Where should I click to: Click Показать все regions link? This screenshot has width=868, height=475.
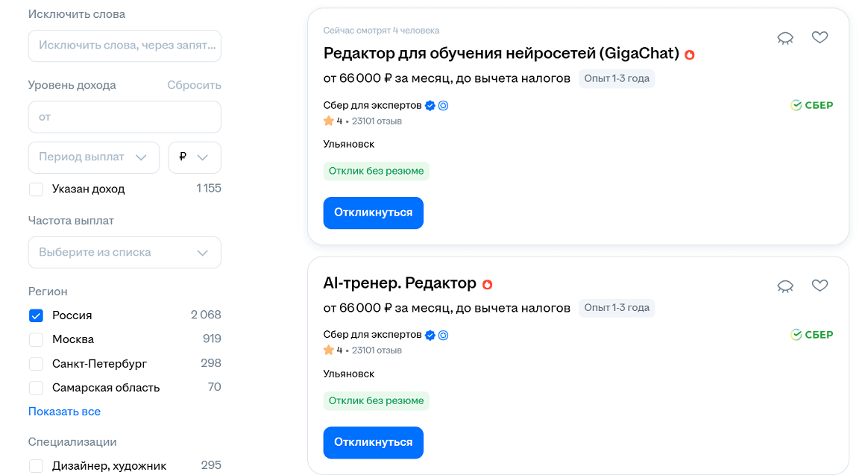click(64, 412)
